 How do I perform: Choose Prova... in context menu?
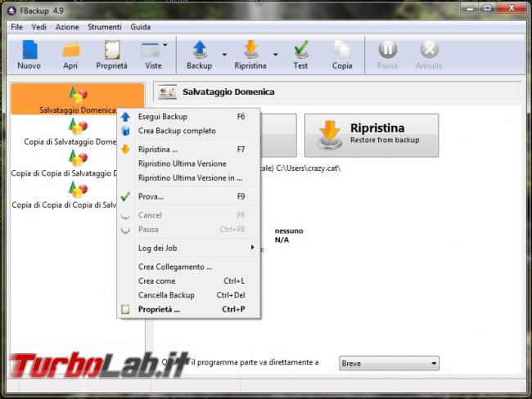tap(188, 196)
